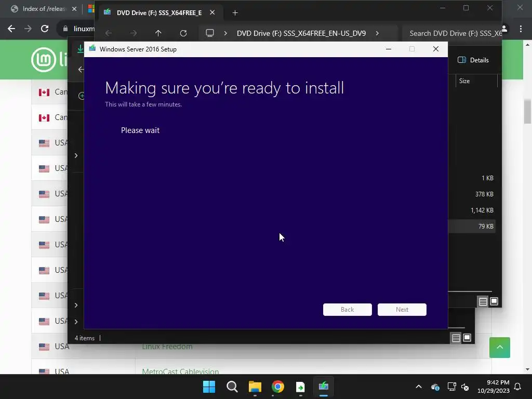Switch front Explorer to details view
The image size is (532, 399).
(x=483, y=301)
